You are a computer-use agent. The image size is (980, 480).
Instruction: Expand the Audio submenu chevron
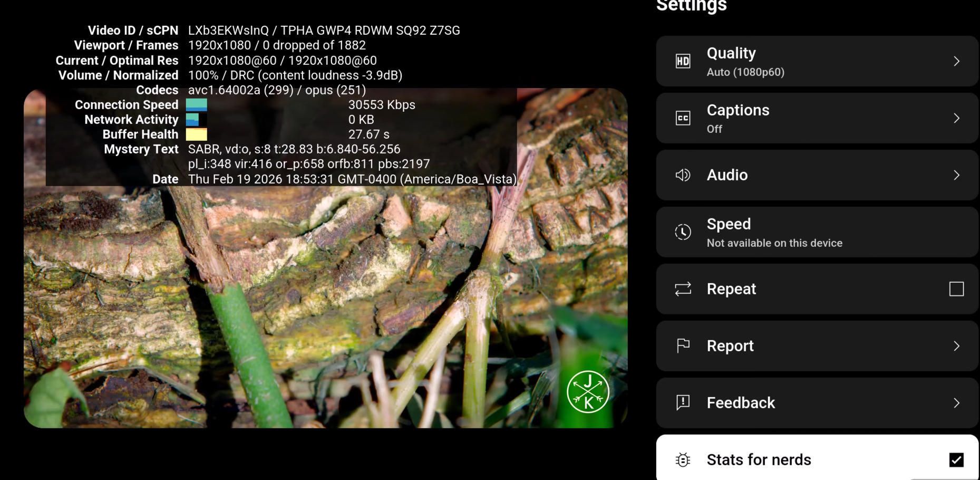(956, 175)
